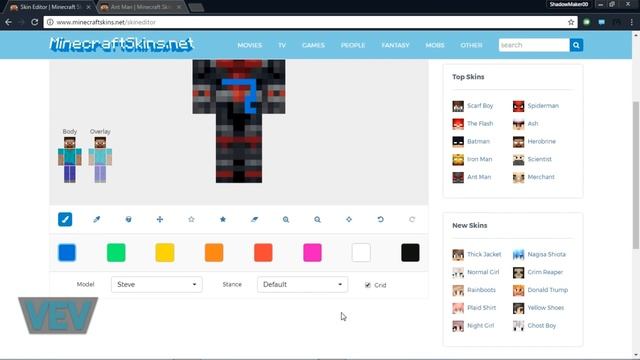Select the move arrows tool
The image size is (640, 360).
(x=160, y=219)
